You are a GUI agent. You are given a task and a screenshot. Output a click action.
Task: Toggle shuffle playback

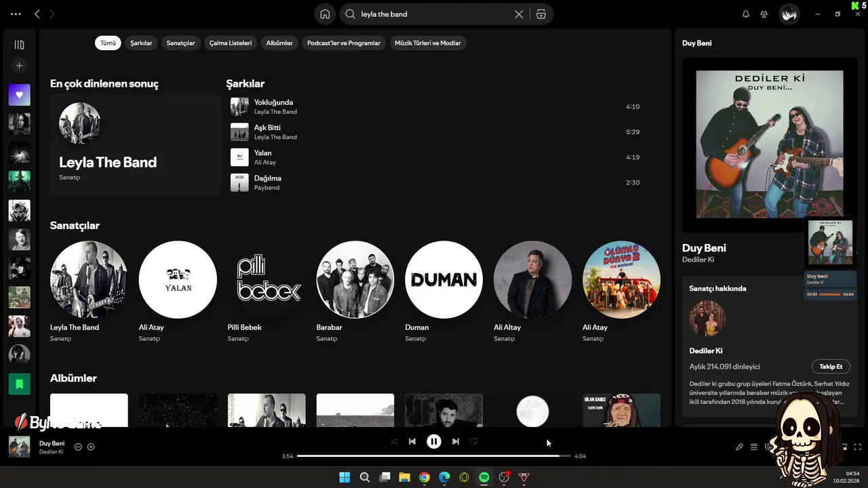point(394,441)
